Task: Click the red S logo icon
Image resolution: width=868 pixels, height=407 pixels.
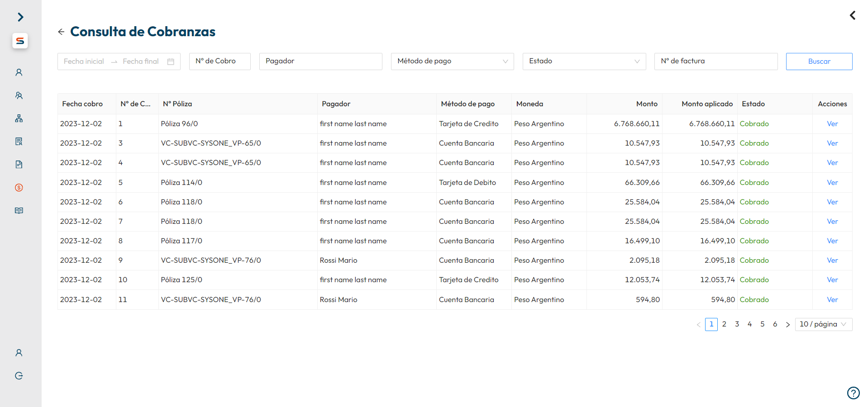Action: point(20,41)
